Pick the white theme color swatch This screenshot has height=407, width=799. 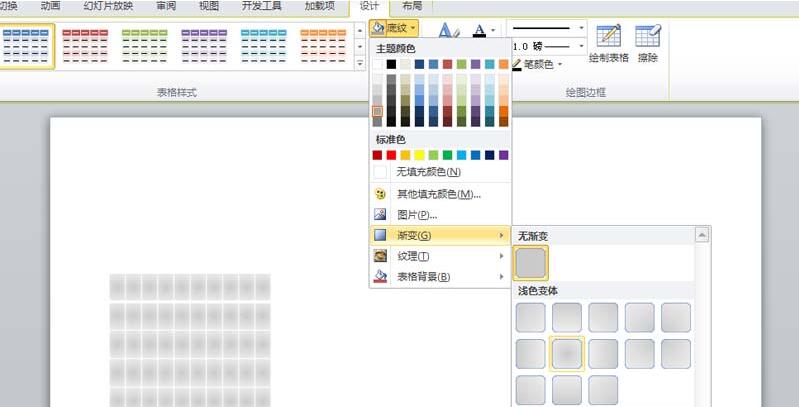click(x=377, y=64)
